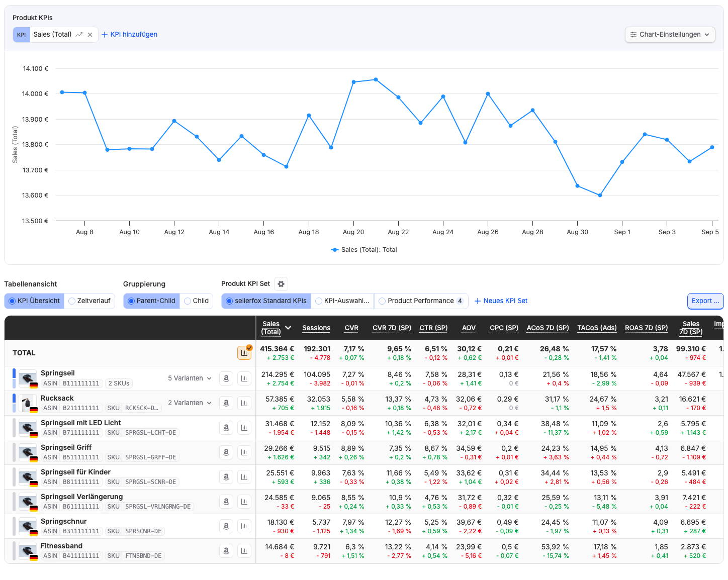Click Springseil product thumbnail
Viewport: 728px width, 580px height.
pyautogui.click(x=28, y=379)
